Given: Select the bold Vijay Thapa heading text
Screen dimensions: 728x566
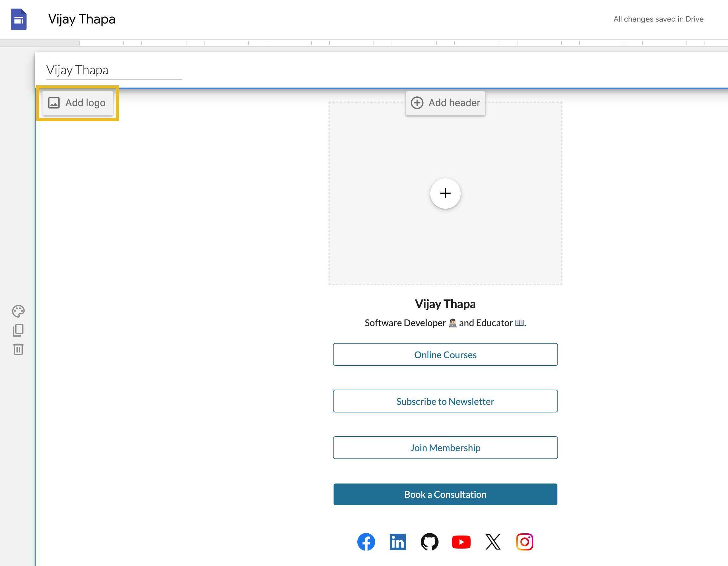Looking at the screenshot, I should pyautogui.click(x=445, y=304).
